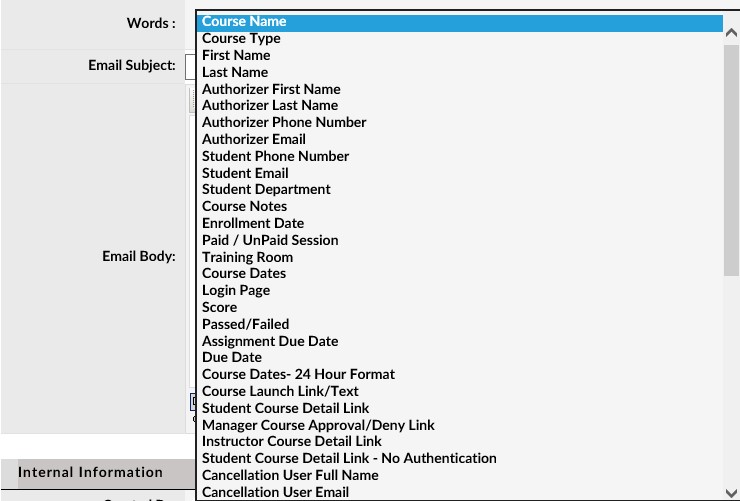Select Last Name option
Screen dimensions: 740x501
(x=459, y=73)
